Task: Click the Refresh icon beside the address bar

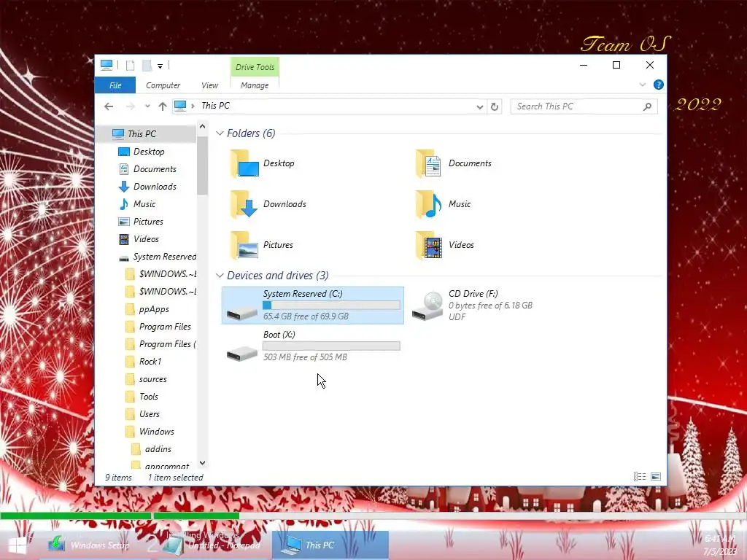Action: click(495, 106)
